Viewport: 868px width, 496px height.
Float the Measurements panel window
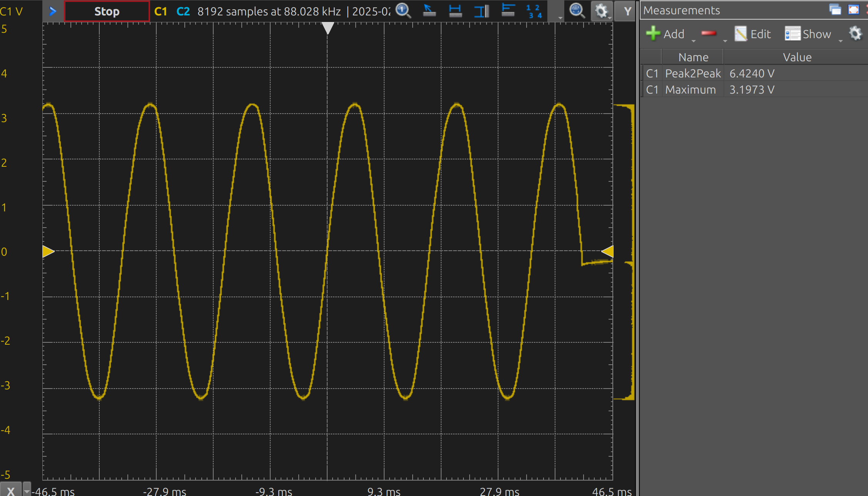click(835, 10)
